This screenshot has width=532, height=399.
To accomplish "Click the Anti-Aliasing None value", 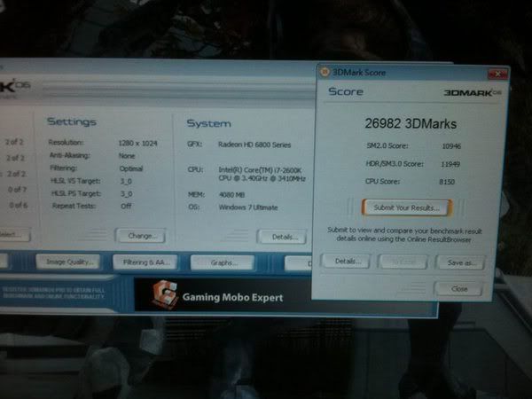I will pyautogui.click(x=127, y=156).
